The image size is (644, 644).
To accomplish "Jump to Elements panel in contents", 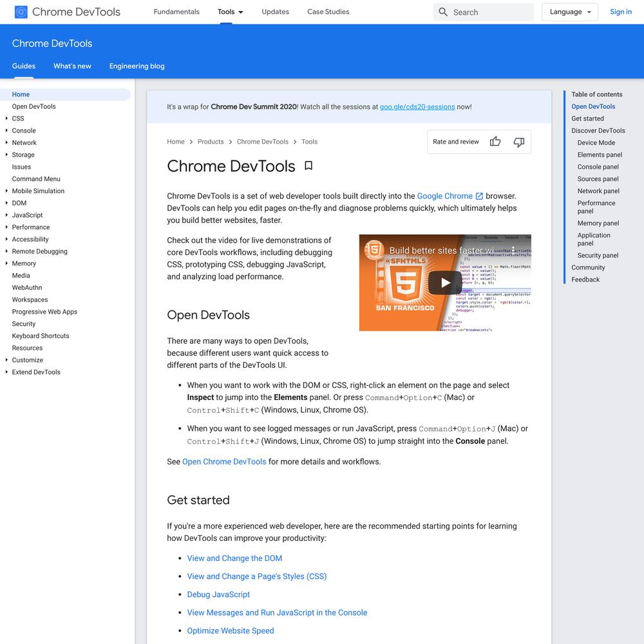I will click(600, 155).
